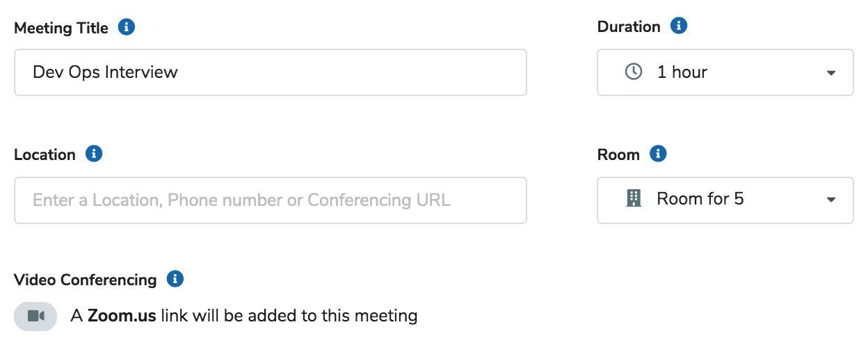The height and width of the screenshot is (359, 868).
Task: Click the clock icon in Duration
Action: coord(634,72)
